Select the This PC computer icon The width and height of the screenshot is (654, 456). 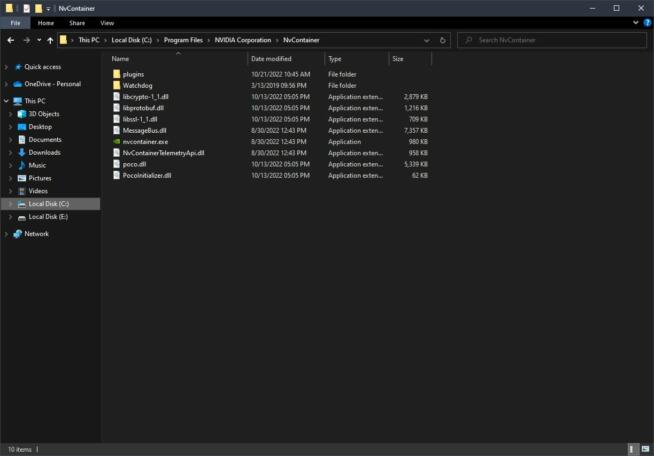point(18,101)
